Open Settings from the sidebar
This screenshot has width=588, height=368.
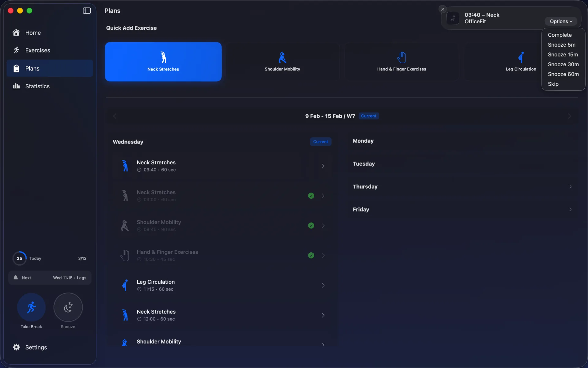click(x=36, y=347)
